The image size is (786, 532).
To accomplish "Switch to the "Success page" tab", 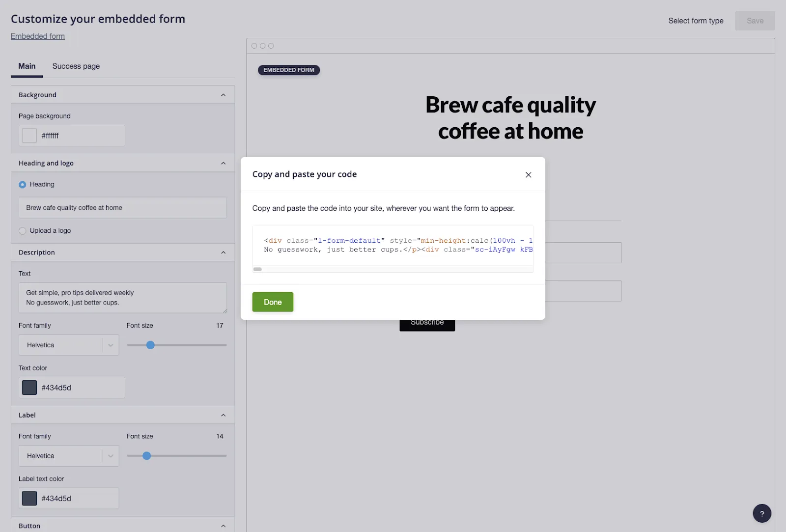I will click(76, 66).
